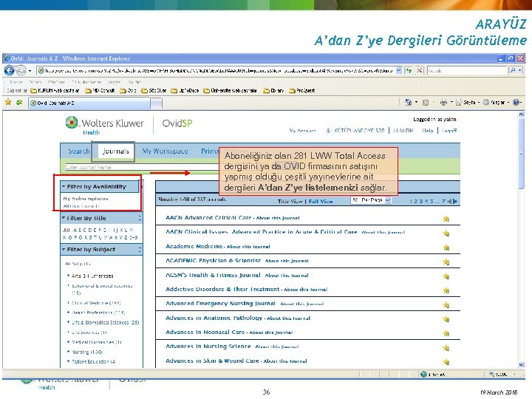Click favorite star for ACSM'S Health & Fitness Journal
This screenshot has width=532, height=399.
pos(446,276)
